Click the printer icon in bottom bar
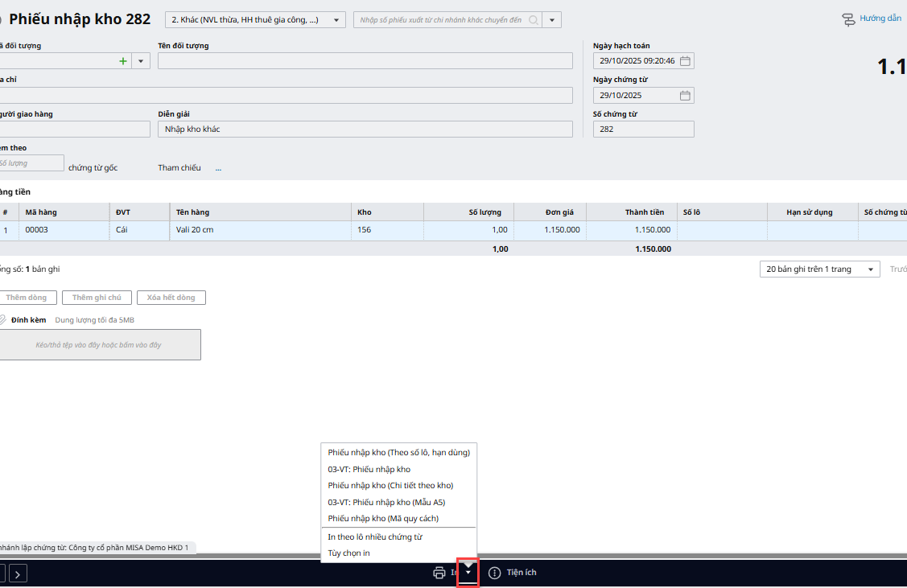Image resolution: width=907 pixels, height=588 pixels. pos(439,573)
